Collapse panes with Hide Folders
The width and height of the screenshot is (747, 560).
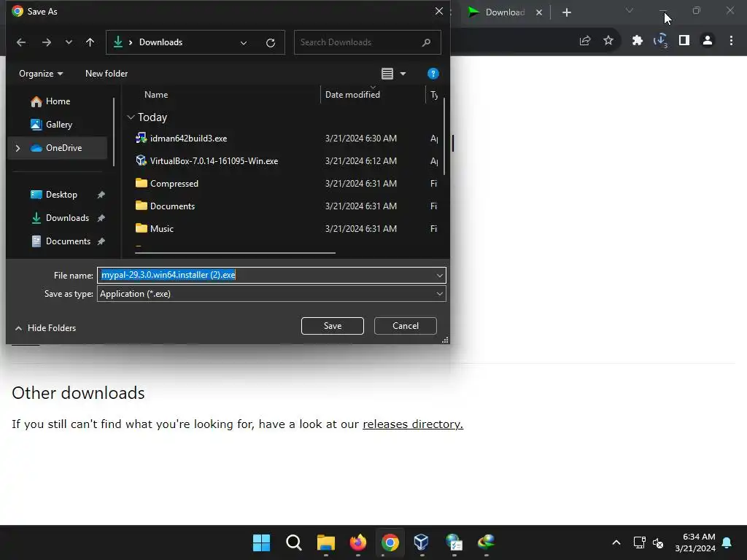(x=46, y=327)
